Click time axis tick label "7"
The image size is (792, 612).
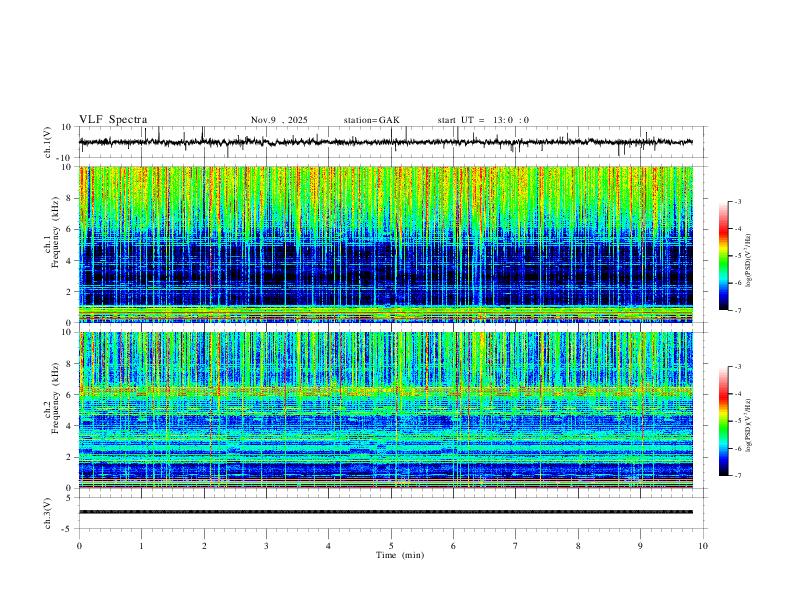pyautogui.click(x=516, y=546)
